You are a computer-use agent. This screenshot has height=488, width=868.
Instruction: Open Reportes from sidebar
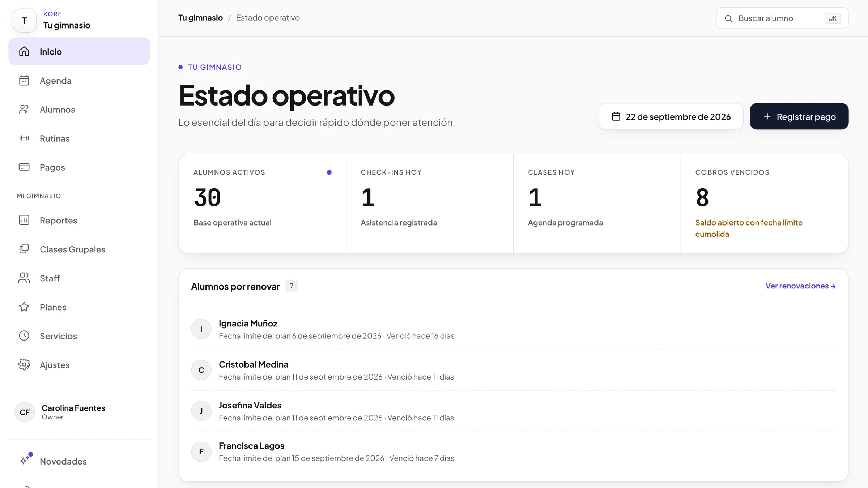[79, 220]
